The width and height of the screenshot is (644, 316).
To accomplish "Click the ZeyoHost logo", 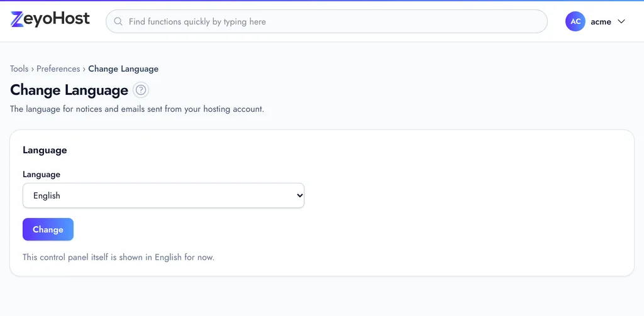I will [x=50, y=19].
